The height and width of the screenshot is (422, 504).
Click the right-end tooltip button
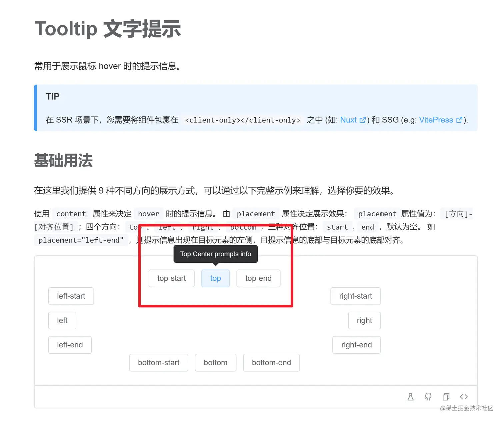(x=356, y=345)
